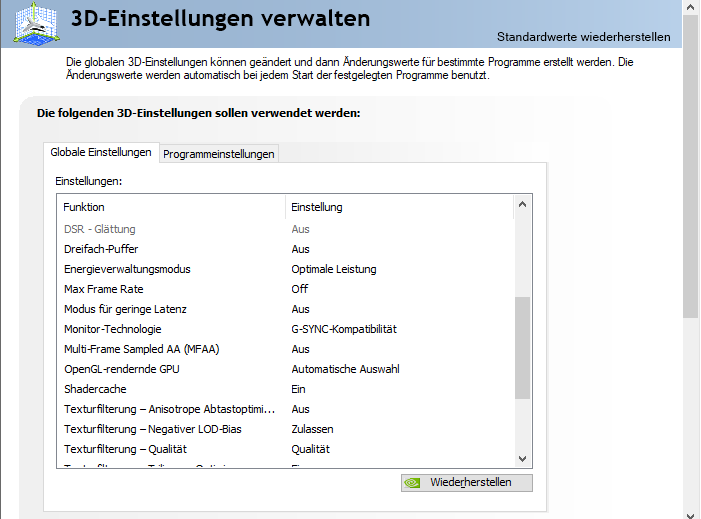701x519 pixels.
Task: Select the Texturfilterung – Qualität row
Action: point(286,449)
